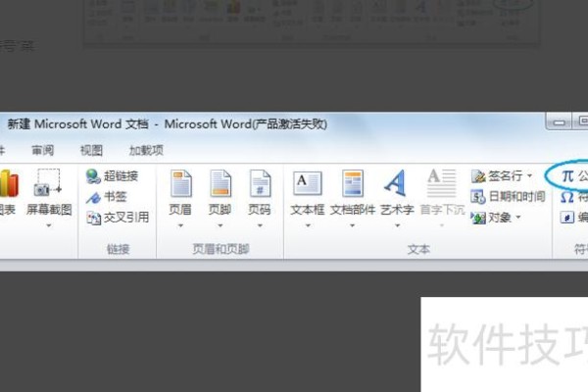This screenshot has width=588, height=392.
Task: Insert an 对象 object
Action: (x=491, y=218)
